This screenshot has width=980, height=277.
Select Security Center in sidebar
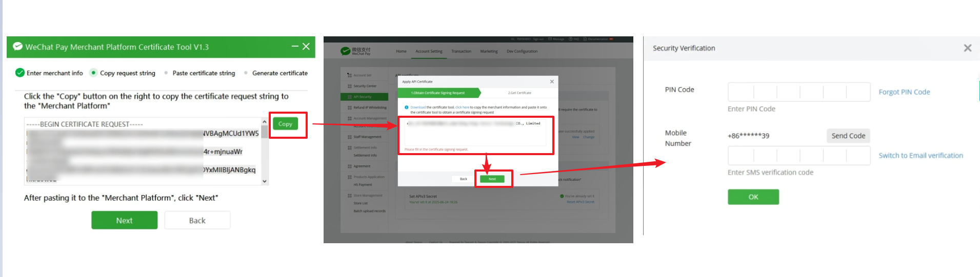tap(365, 86)
